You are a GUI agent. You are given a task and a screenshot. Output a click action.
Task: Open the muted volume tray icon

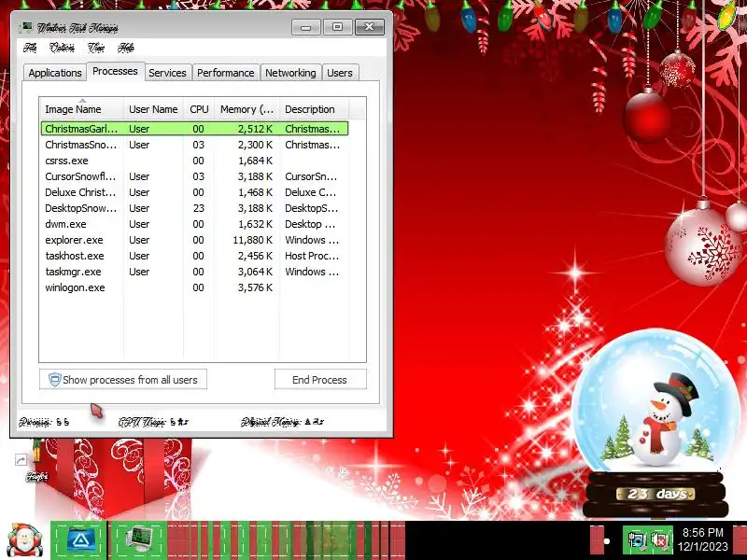660,540
